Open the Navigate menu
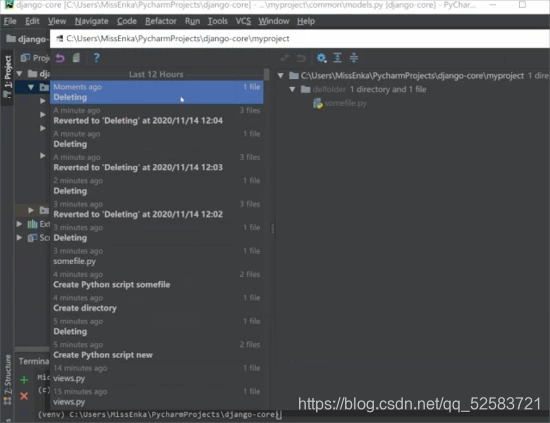550x423 pixels. (91, 21)
